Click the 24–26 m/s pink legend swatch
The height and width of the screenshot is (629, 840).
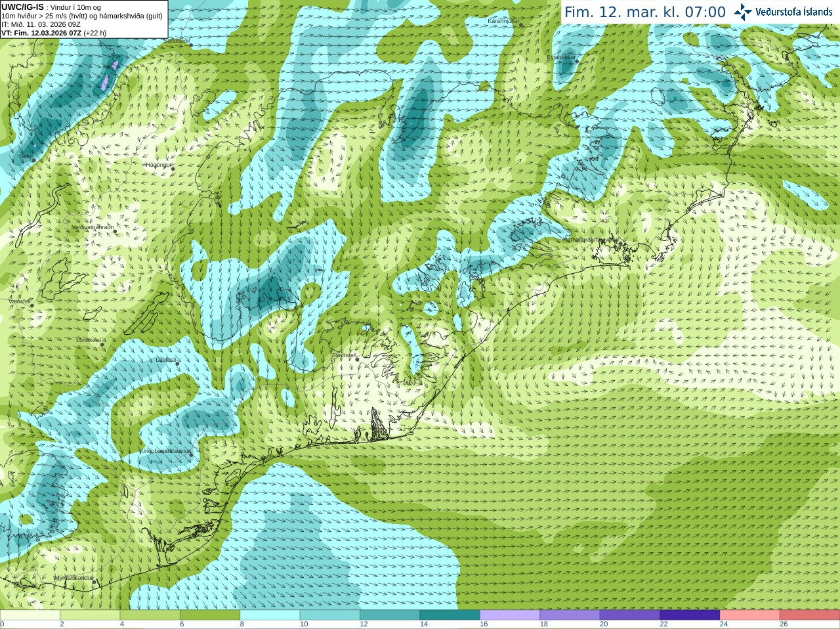tap(750, 615)
